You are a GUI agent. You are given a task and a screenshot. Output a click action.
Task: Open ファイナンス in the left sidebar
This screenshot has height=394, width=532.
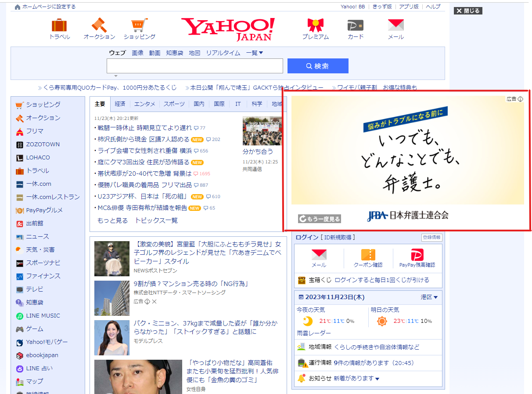click(43, 276)
